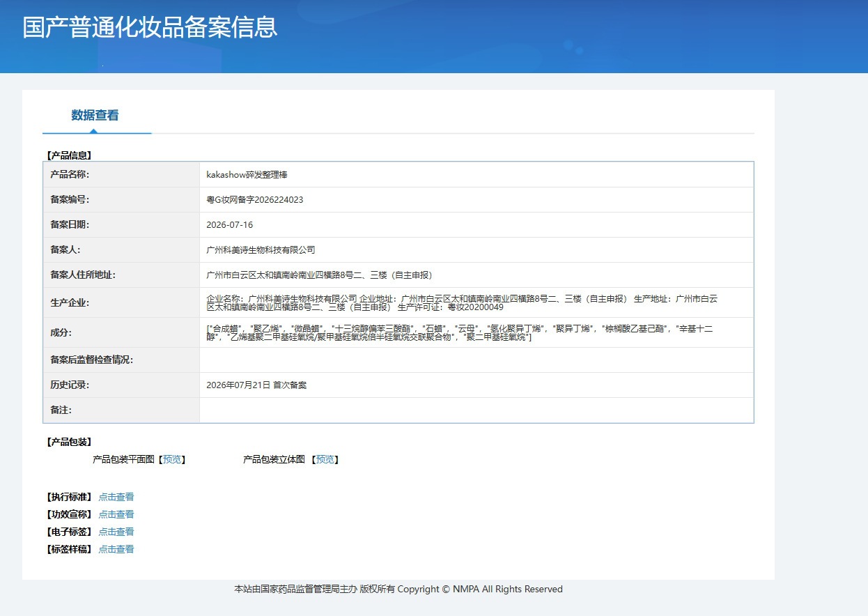Click the NMPA copyright footer text
868x616 pixels.
398,590
